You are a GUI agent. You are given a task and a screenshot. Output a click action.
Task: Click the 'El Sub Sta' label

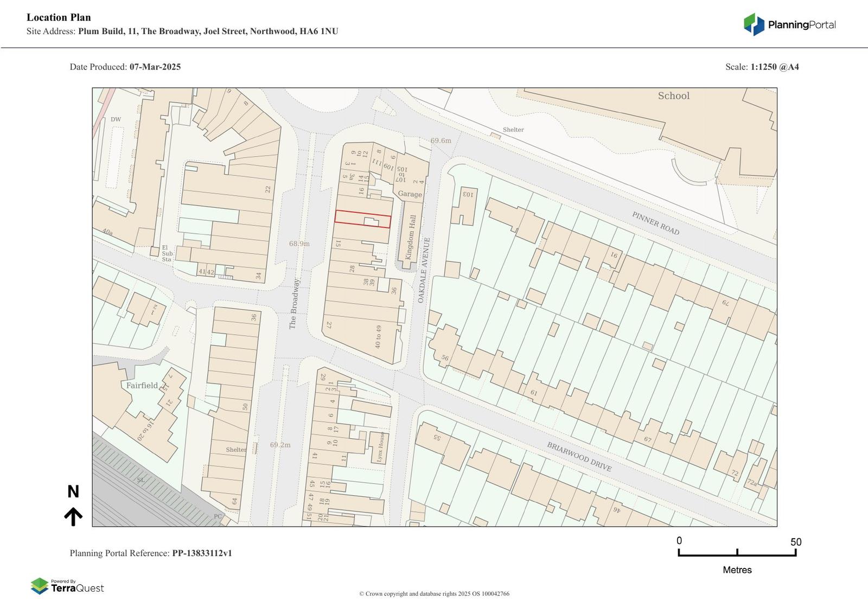pos(167,253)
